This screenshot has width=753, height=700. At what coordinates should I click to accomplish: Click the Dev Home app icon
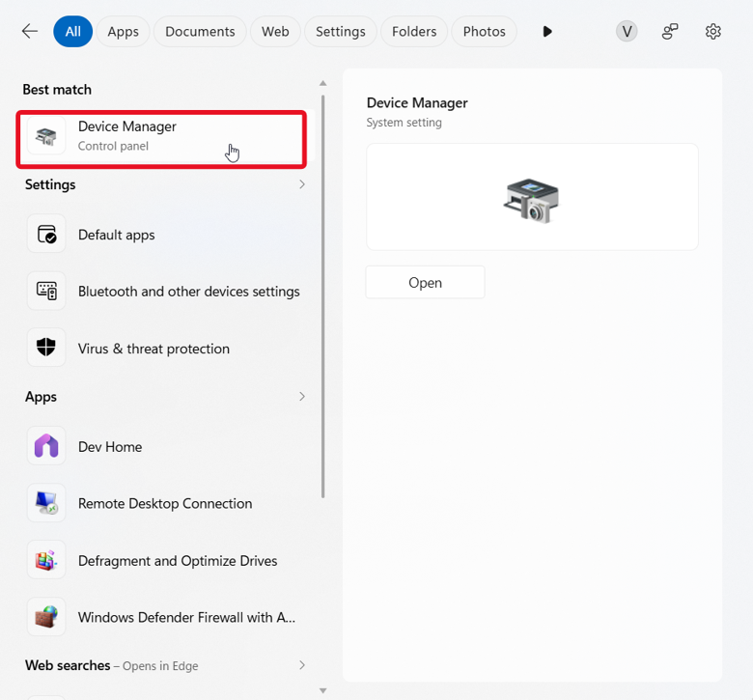46,446
